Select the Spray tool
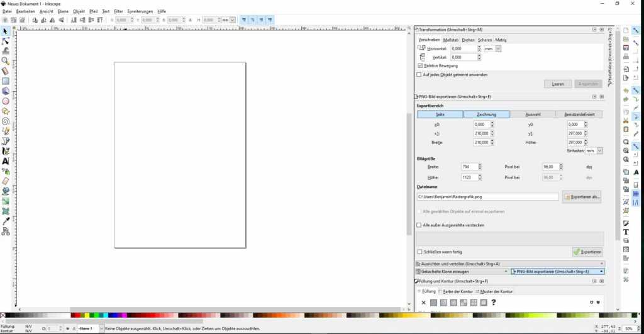The width and height of the screenshot is (644, 334). 5,171
